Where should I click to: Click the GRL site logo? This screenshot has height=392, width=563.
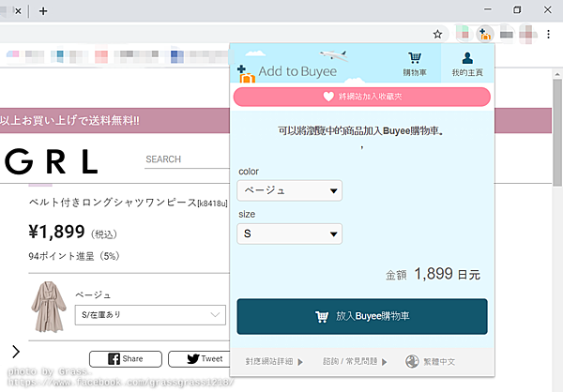click(52, 161)
